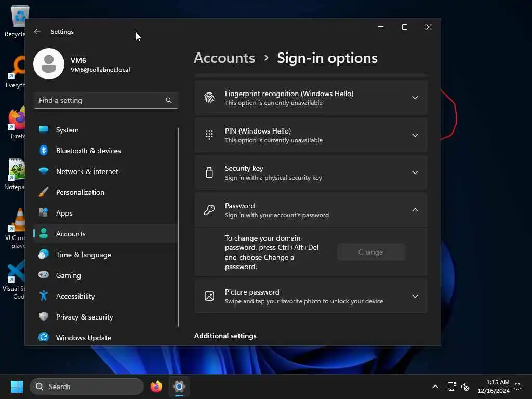This screenshot has height=399, width=532.
Task: Open the notification bell in tray
Action: [x=517, y=387]
